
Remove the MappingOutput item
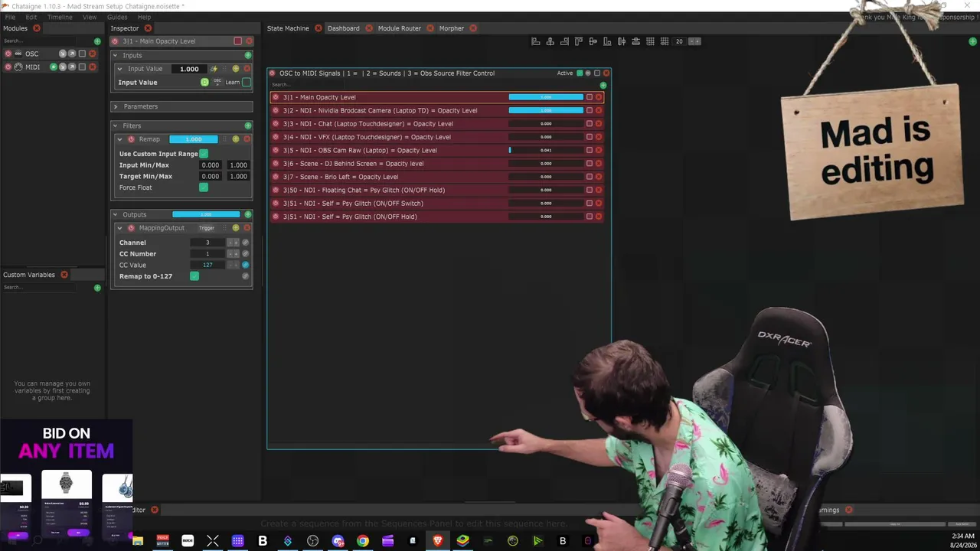[x=247, y=228]
